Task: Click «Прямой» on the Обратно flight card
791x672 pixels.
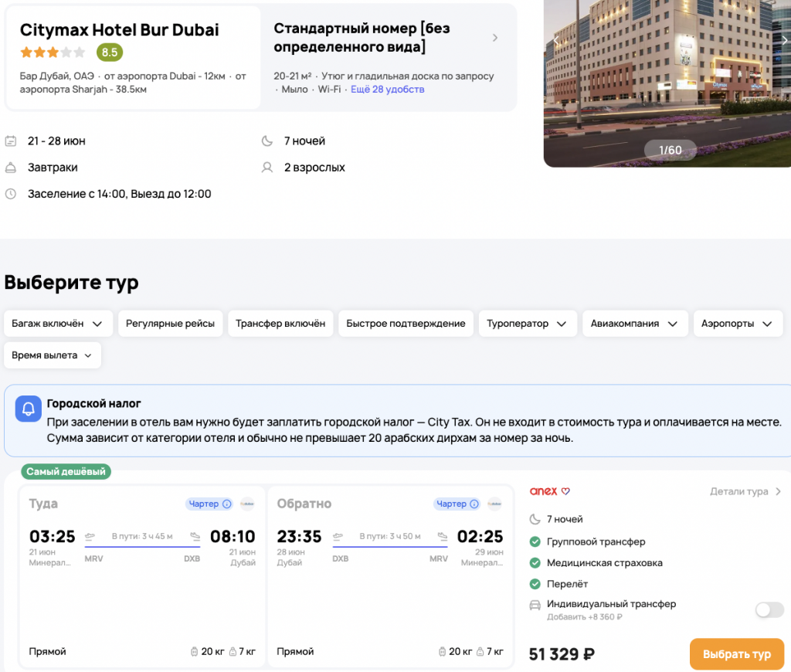Action: 295,651
